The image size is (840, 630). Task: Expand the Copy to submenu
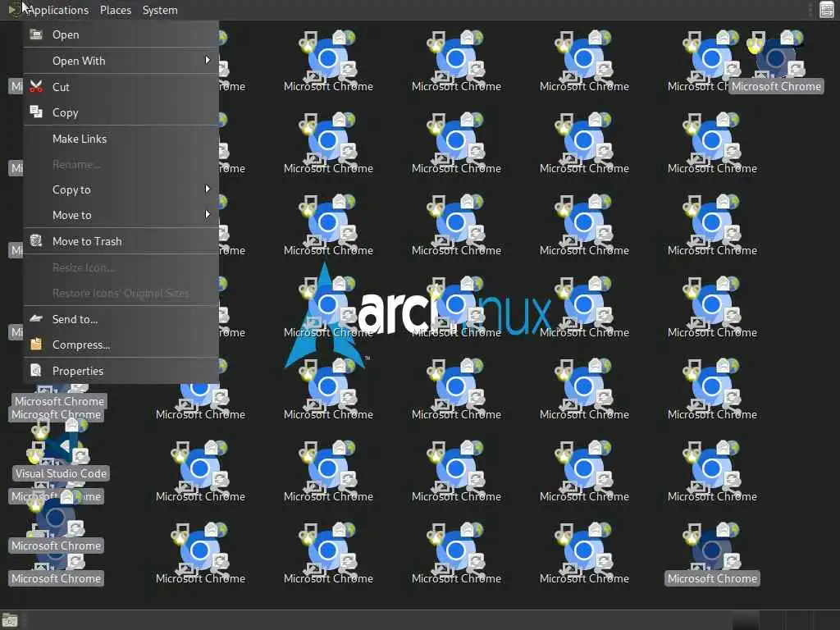coord(121,189)
